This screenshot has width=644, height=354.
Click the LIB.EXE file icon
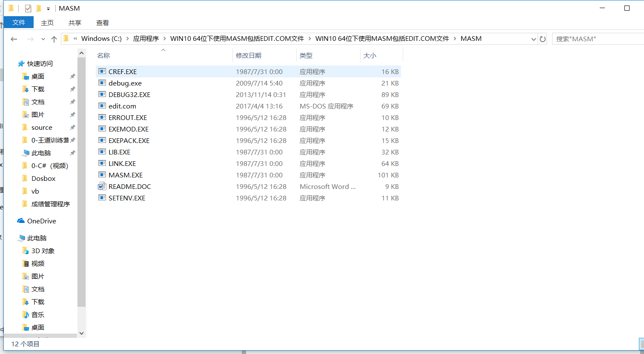tap(102, 152)
